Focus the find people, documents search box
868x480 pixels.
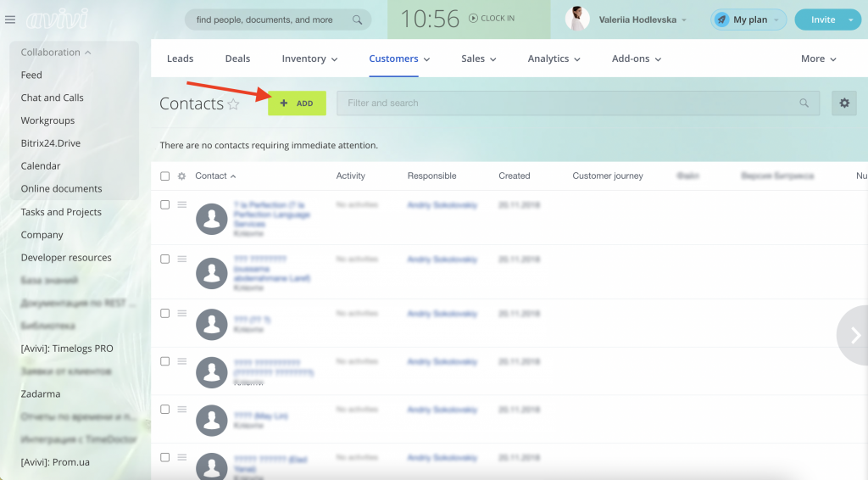[278, 20]
